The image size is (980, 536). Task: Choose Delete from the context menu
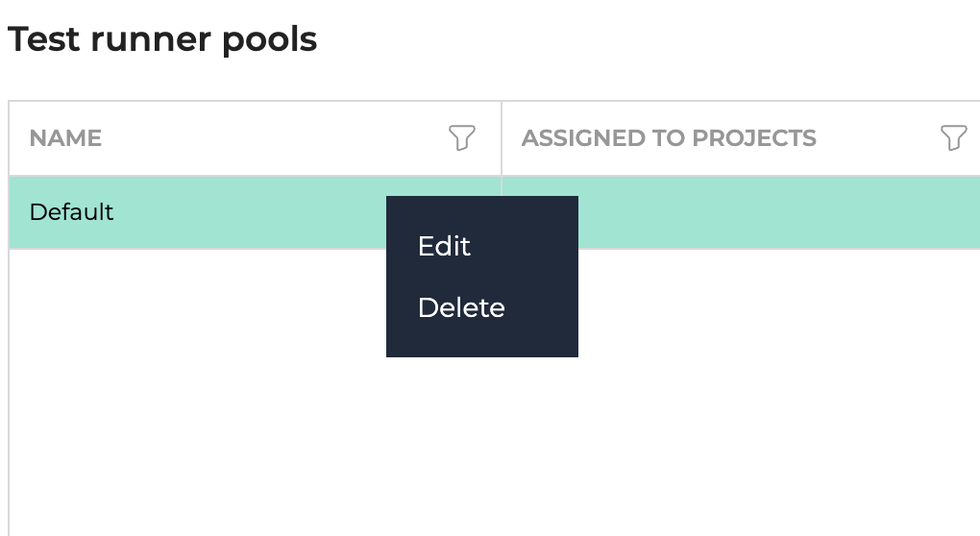[x=461, y=307]
